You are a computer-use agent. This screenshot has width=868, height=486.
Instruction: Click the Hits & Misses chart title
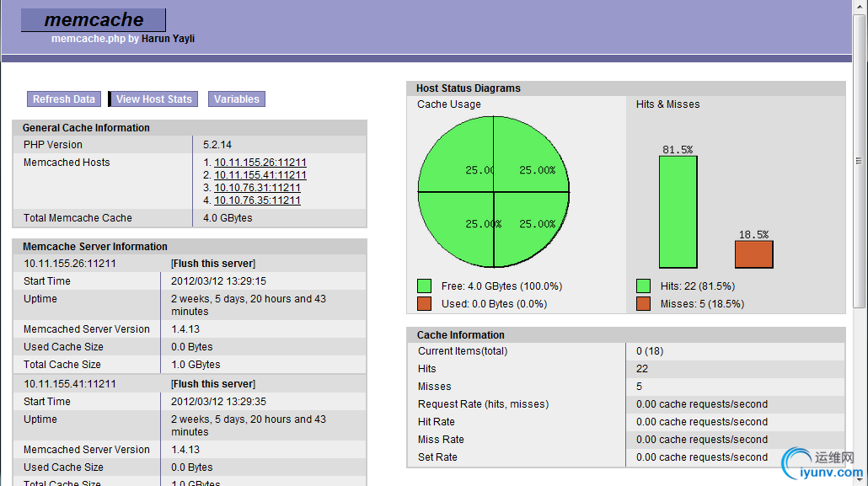[667, 104]
